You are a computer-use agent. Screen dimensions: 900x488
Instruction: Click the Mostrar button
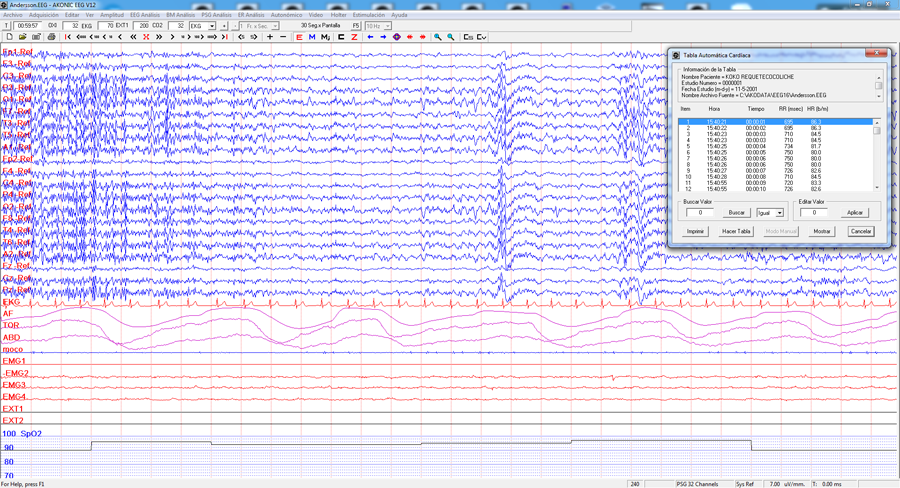pyautogui.click(x=821, y=231)
